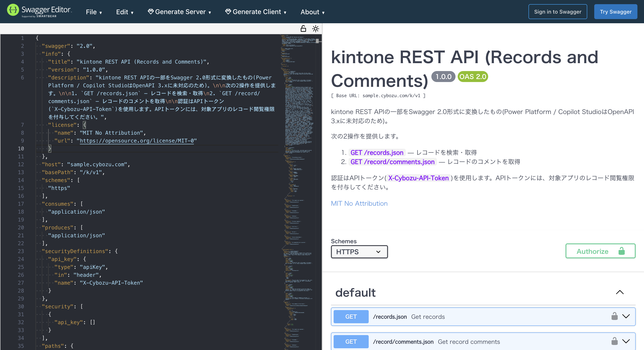Click the GET badge for /records.json
Image resolution: width=644 pixels, height=350 pixels.
tap(351, 316)
